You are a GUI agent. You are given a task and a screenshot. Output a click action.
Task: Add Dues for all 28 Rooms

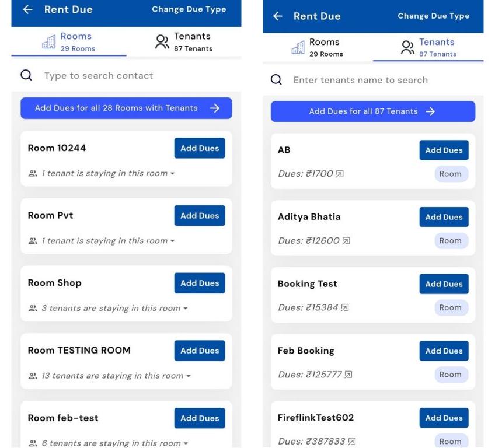coord(126,108)
